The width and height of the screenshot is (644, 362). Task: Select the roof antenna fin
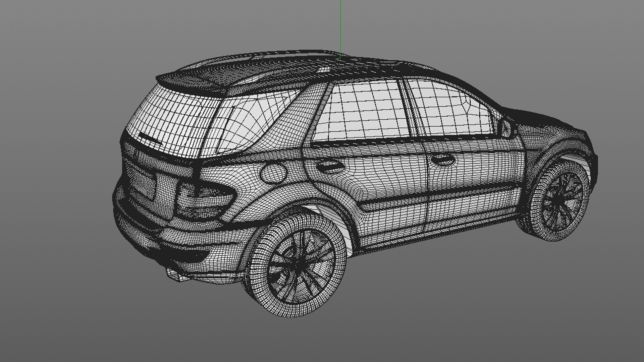324,70
